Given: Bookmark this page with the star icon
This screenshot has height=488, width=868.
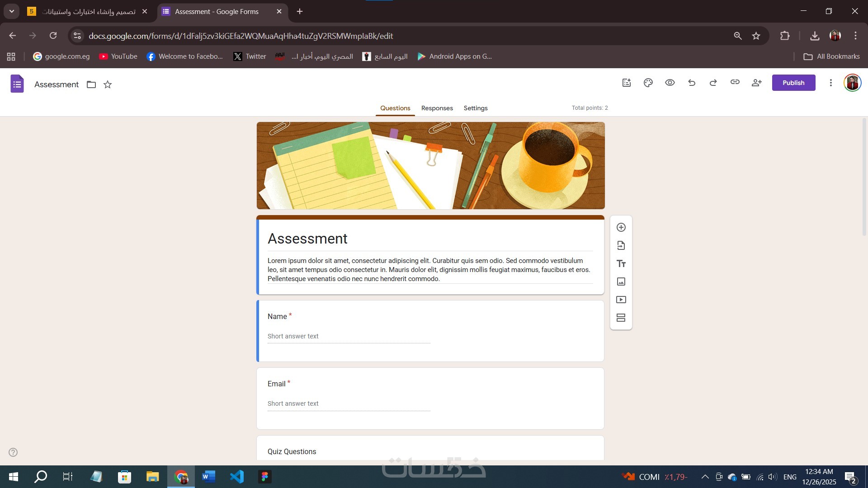Looking at the screenshot, I should (x=756, y=36).
